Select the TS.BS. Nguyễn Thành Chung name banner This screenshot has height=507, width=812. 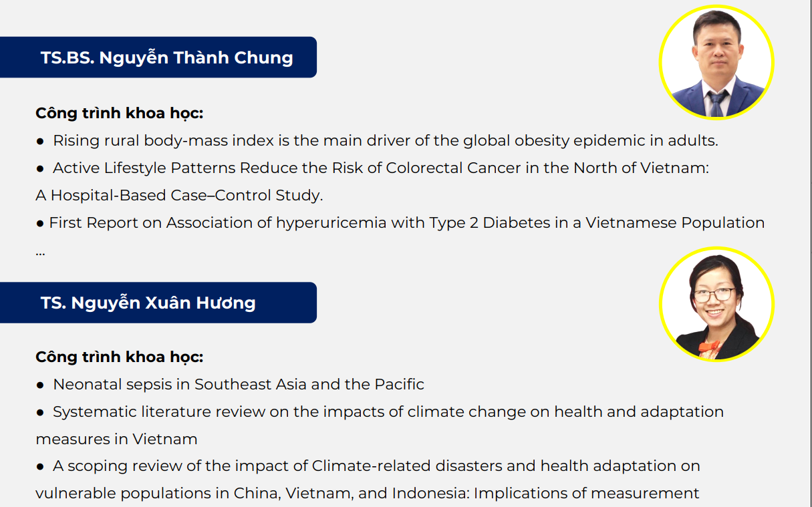pyautogui.click(x=158, y=57)
